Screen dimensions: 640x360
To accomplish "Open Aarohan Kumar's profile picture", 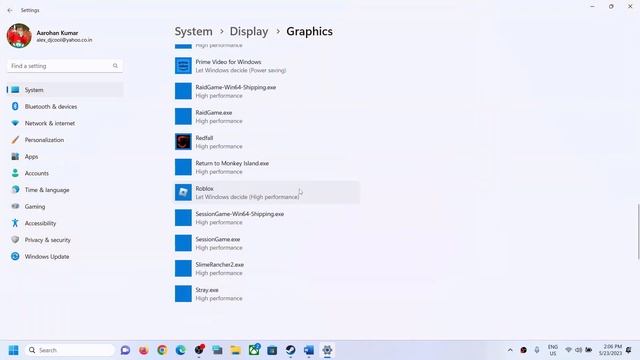I will point(19,36).
